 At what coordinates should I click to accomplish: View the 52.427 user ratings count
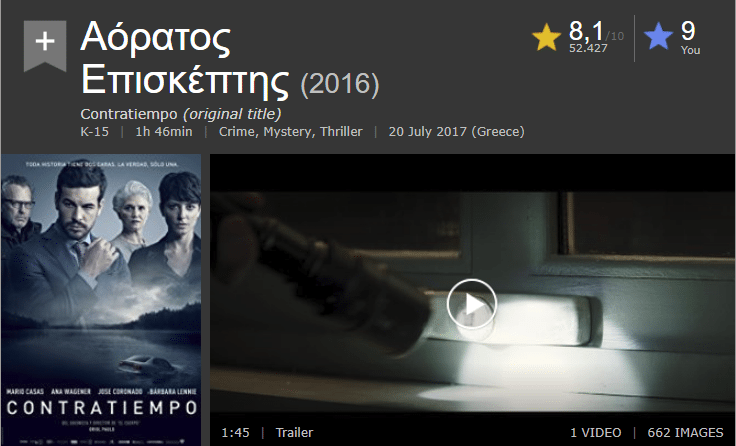click(x=588, y=48)
